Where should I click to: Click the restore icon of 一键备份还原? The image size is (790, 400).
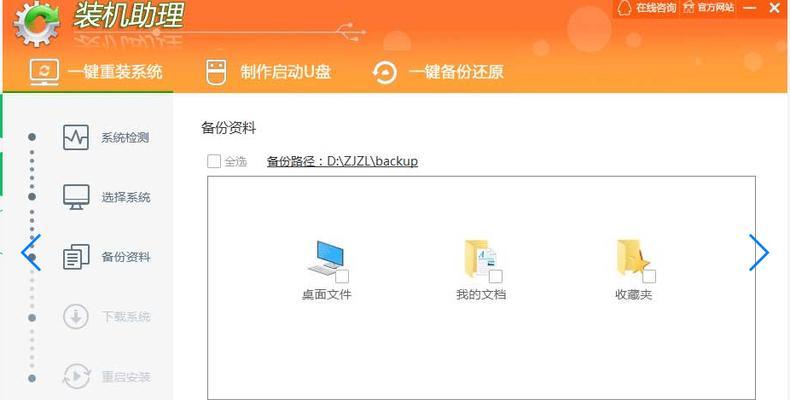point(384,73)
